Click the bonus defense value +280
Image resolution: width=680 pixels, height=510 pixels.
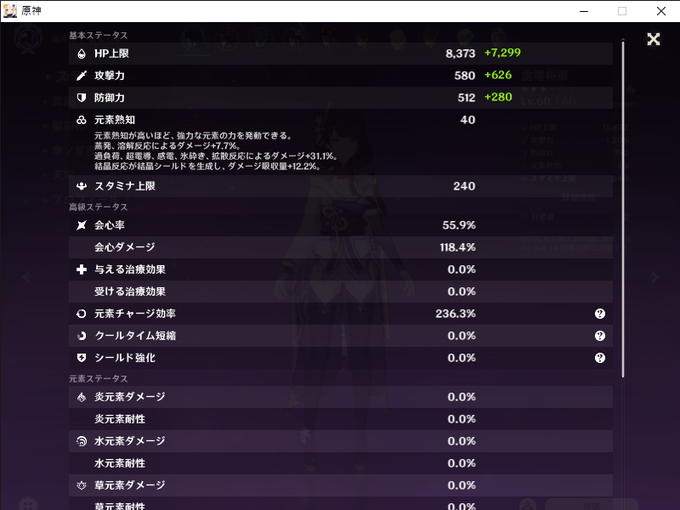click(498, 97)
